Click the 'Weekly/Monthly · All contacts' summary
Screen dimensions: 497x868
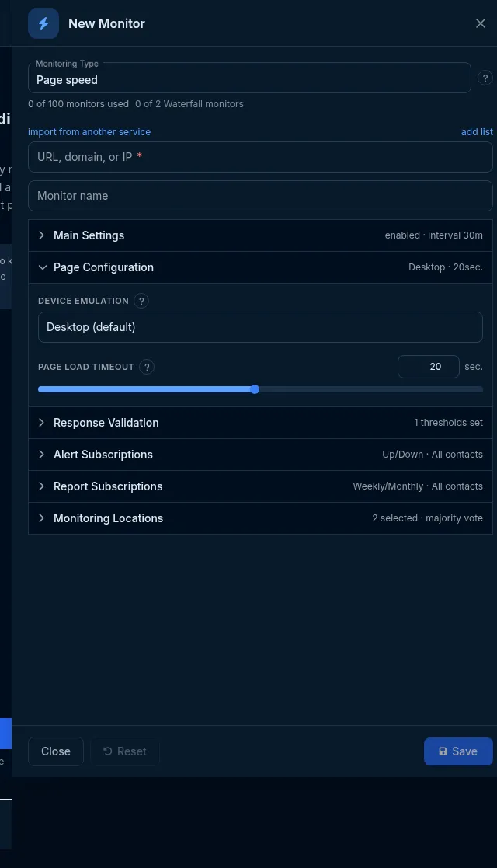click(x=418, y=486)
